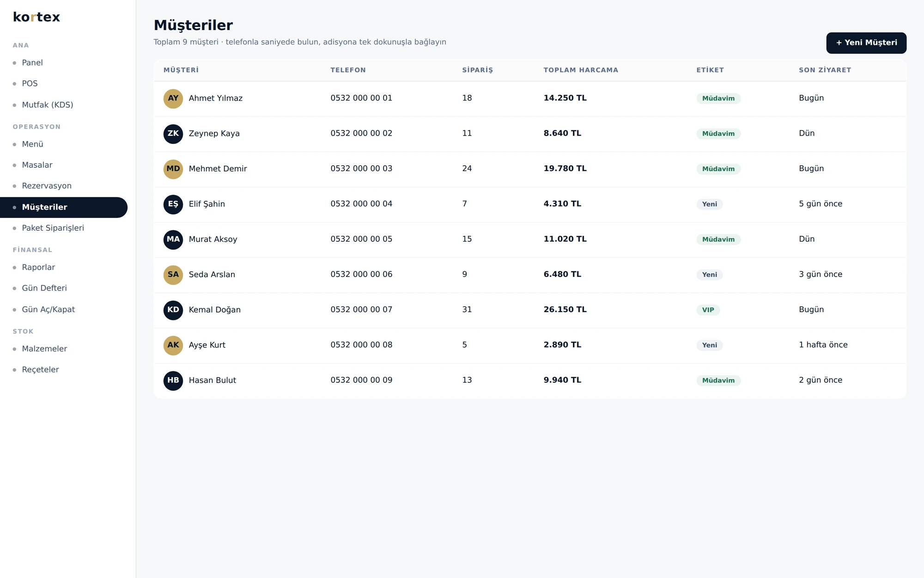
Task: Click the kortex logo
Action: 36,17
